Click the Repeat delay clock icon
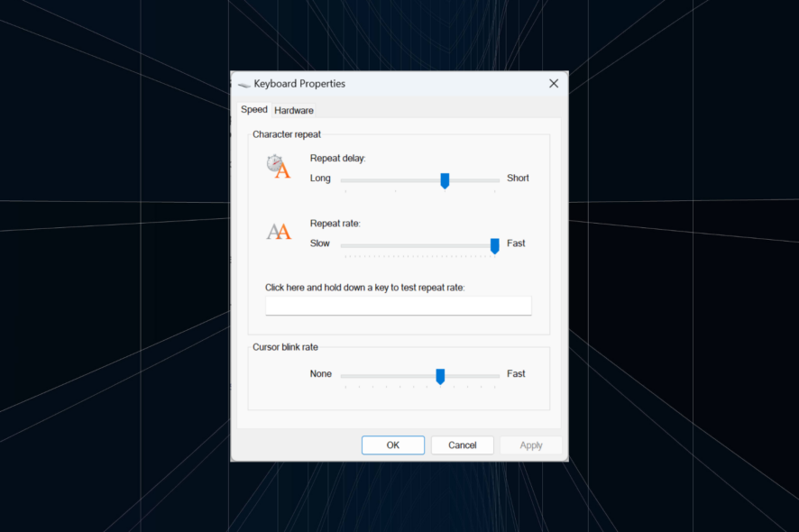 [x=278, y=167]
